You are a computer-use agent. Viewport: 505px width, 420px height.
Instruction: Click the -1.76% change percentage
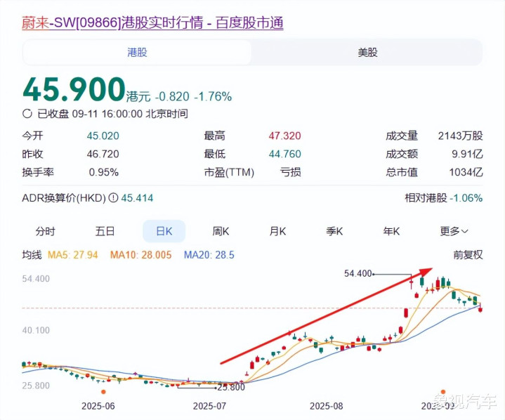213,97
